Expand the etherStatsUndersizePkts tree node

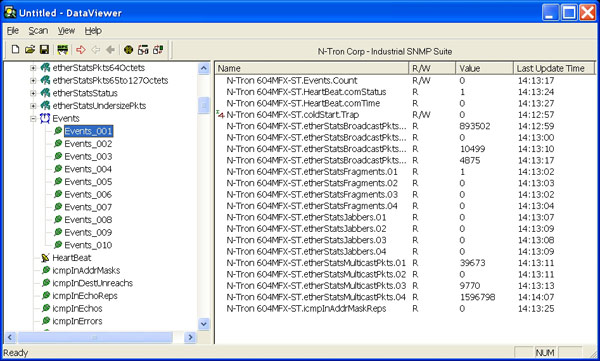point(33,106)
